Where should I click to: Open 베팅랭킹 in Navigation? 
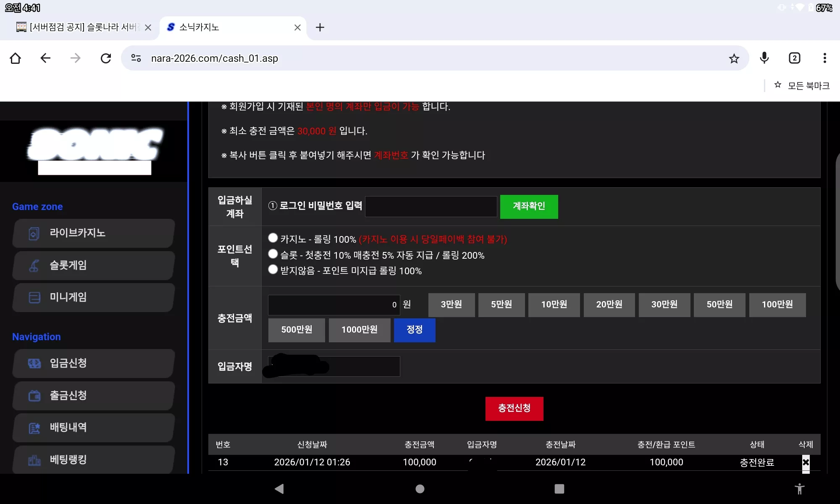point(94,459)
